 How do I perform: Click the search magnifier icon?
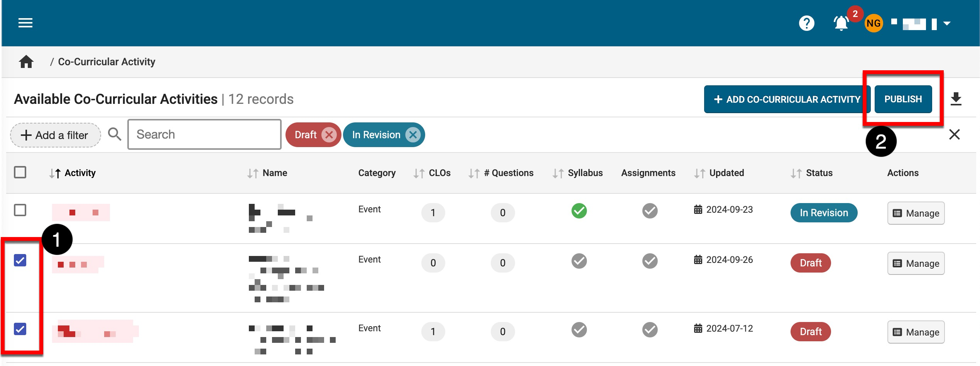[115, 134]
